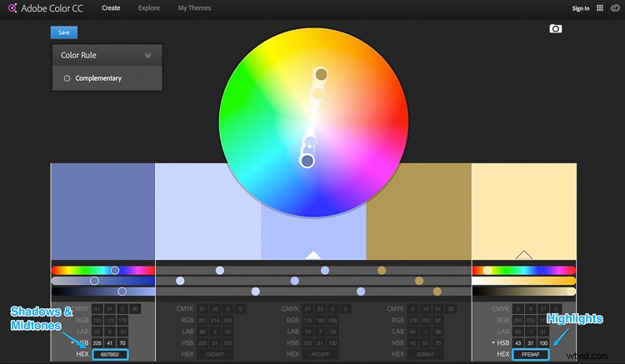Viewport: 625px width, 364px height.
Task: Open the apps grid icon
Action: pyautogui.click(x=599, y=8)
